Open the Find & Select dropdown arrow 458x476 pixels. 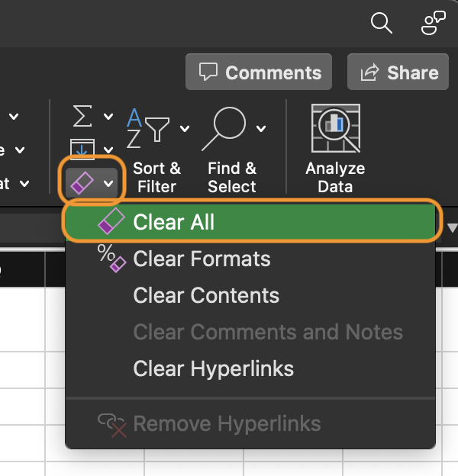click(262, 128)
